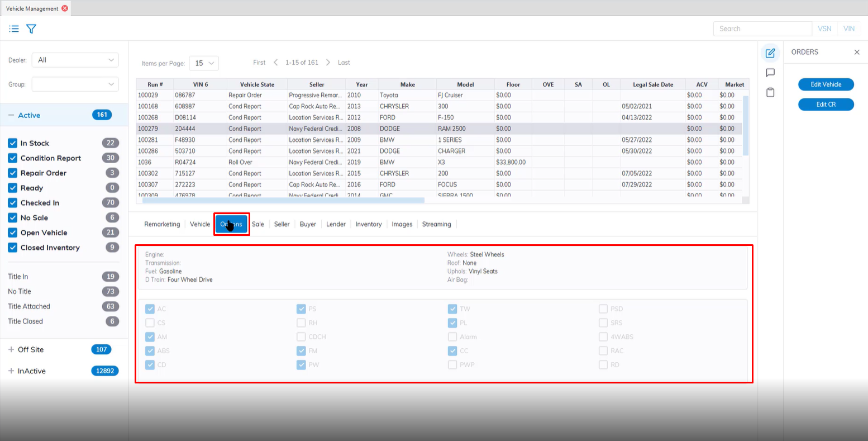Screen dimensions: 868x441
Task: Uncheck the In Stock checkbox
Action: (x=13, y=144)
